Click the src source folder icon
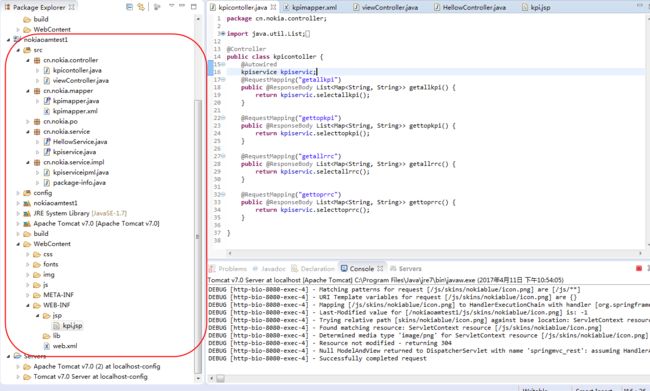Image resolution: width=650 pixels, height=391 pixels. tap(27, 50)
